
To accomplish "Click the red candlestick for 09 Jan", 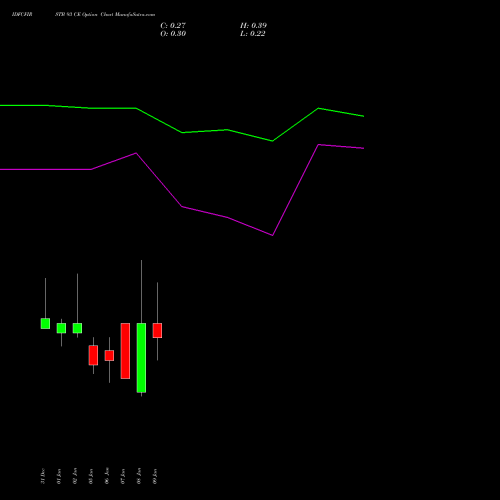I will click(x=157, y=330).
